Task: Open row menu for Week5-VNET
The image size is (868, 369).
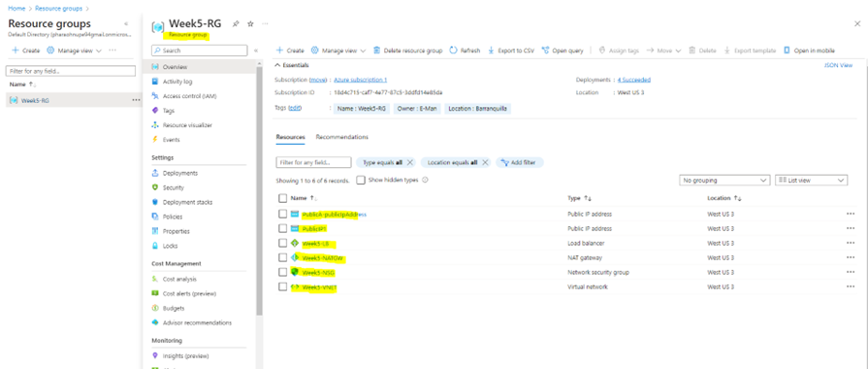Action: point(851,287)
